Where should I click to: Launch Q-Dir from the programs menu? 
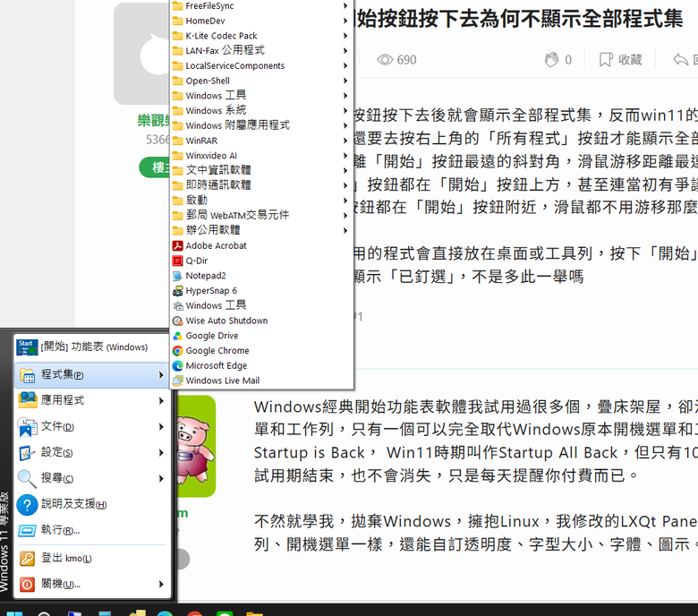261,261
